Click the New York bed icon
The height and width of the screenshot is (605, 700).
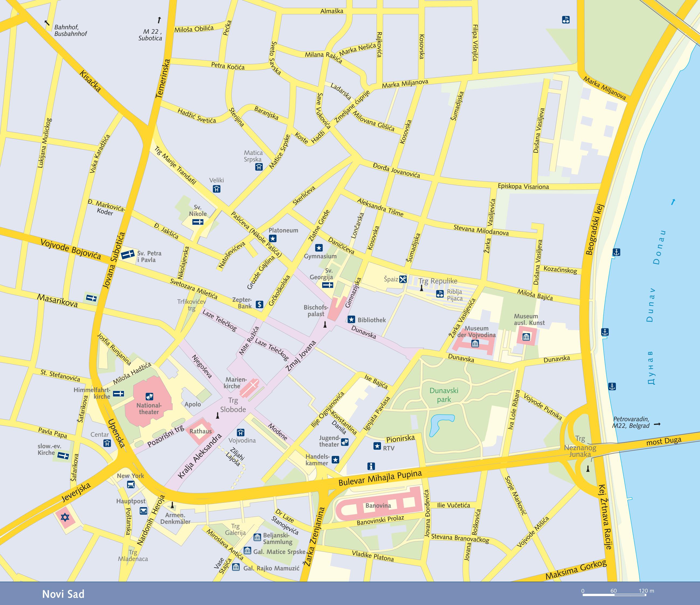[x=131, y=485]
